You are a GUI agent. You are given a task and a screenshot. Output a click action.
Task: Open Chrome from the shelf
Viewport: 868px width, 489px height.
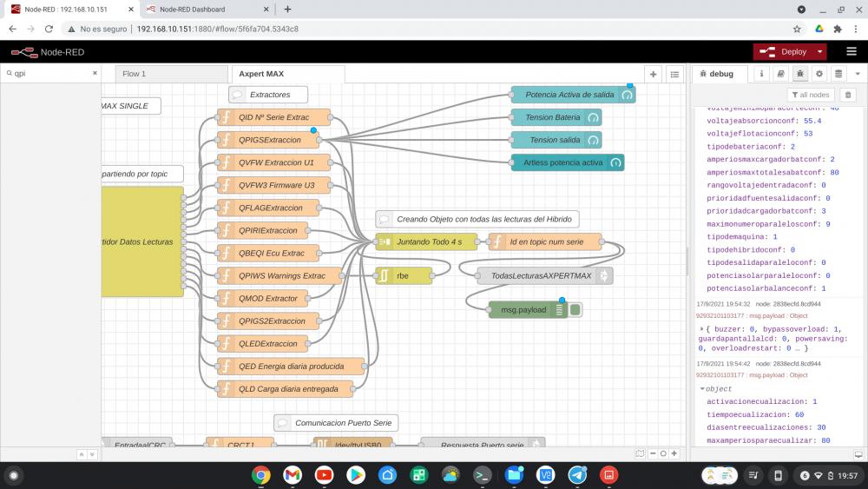coord(260,475)
